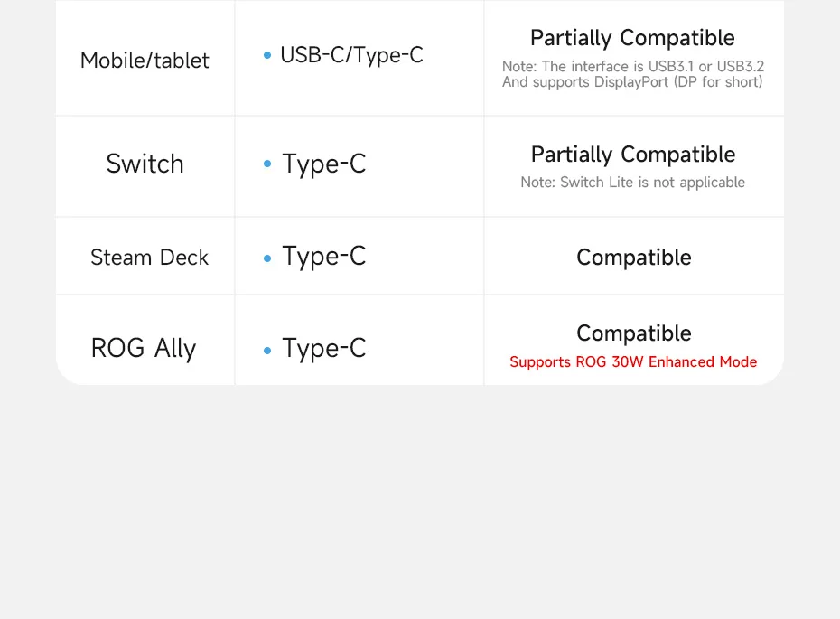Select the Steam Deck device label
This screenshot has height=619, width=840.
(149, 258)
